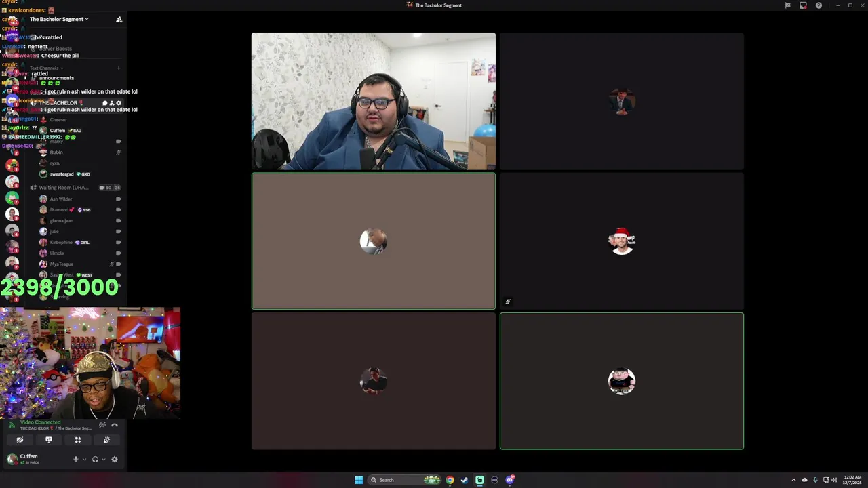The height and width of the screenshot is (488, 868).
Task: Open Discord user settings gear
Action: [x=115, y=459]
